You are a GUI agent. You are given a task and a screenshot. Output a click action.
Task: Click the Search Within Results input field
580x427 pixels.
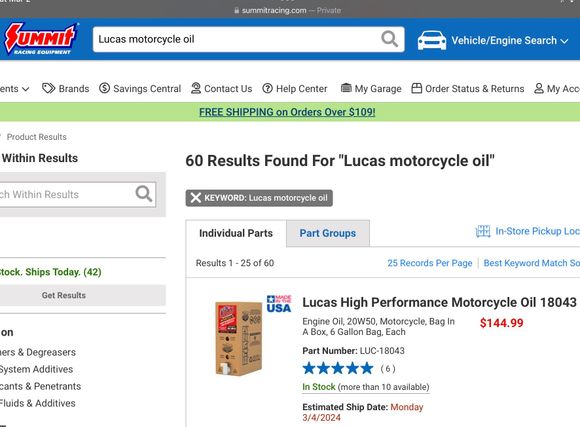click(67, 194)
